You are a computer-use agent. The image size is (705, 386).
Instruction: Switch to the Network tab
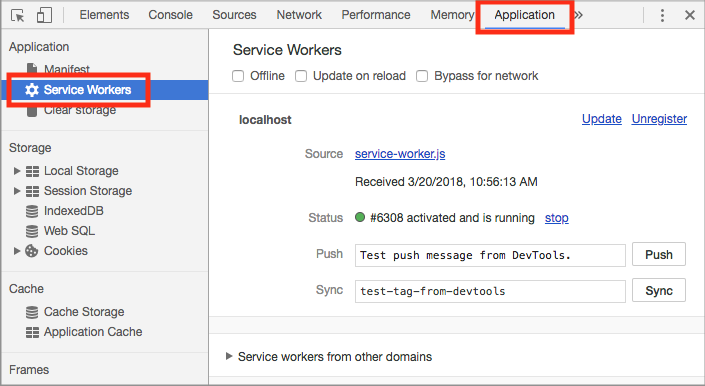click(x=299, y=15)
